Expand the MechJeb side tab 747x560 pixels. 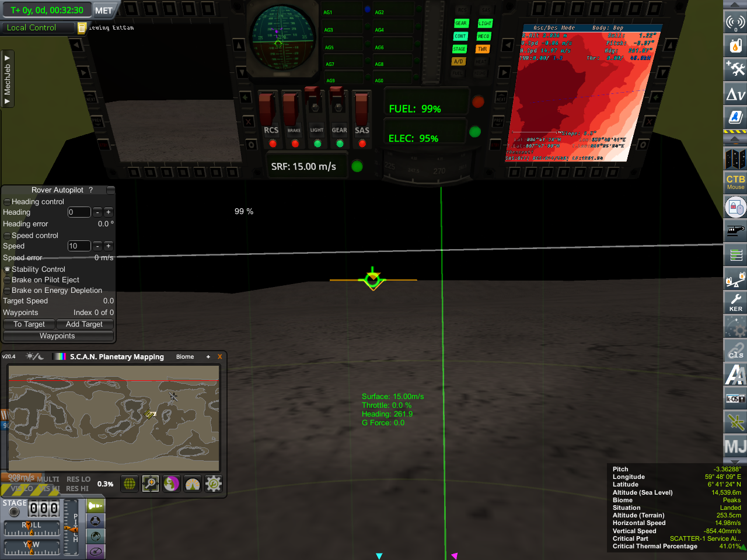7,79
